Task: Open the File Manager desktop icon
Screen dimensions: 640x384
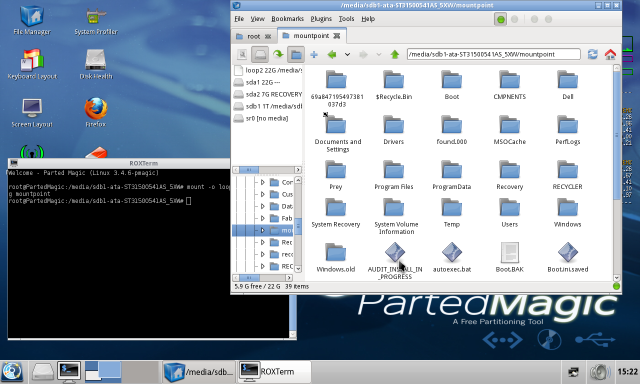Action: pyautogui.click(x=32, y=20)
